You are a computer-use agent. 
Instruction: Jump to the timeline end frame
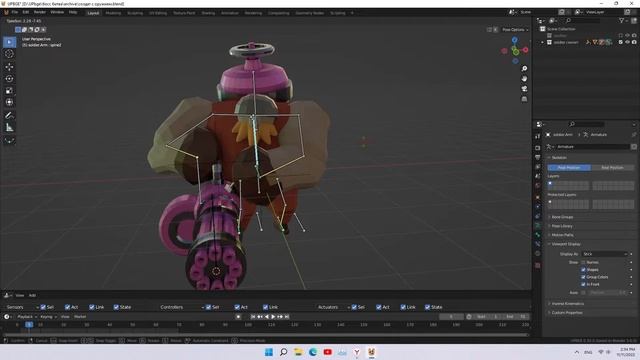pos(287,317)
